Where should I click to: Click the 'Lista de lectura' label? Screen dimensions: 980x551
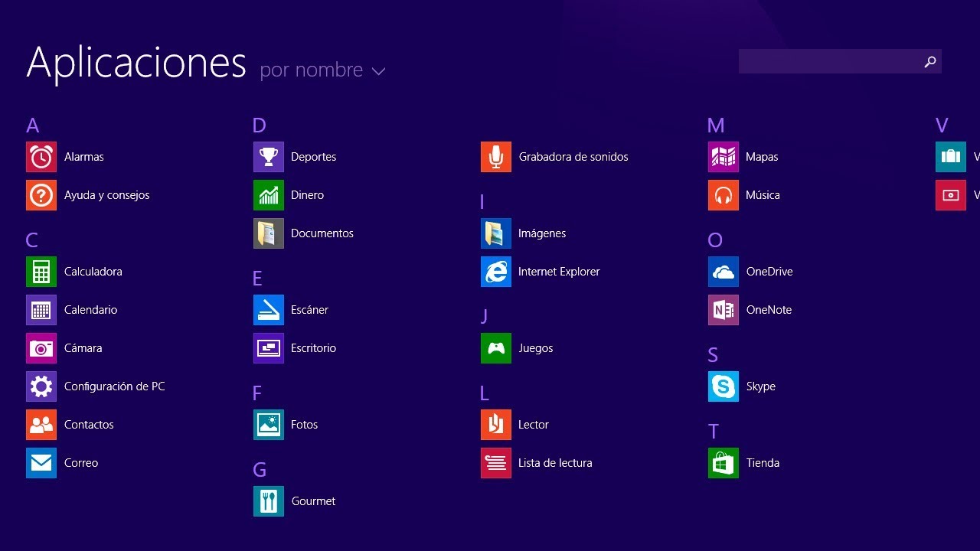click(x=555, y=463)
